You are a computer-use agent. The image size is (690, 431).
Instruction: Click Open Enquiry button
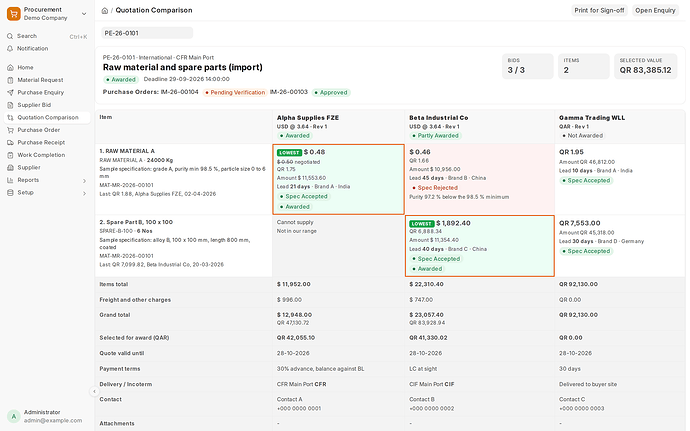tap(655, 10)
